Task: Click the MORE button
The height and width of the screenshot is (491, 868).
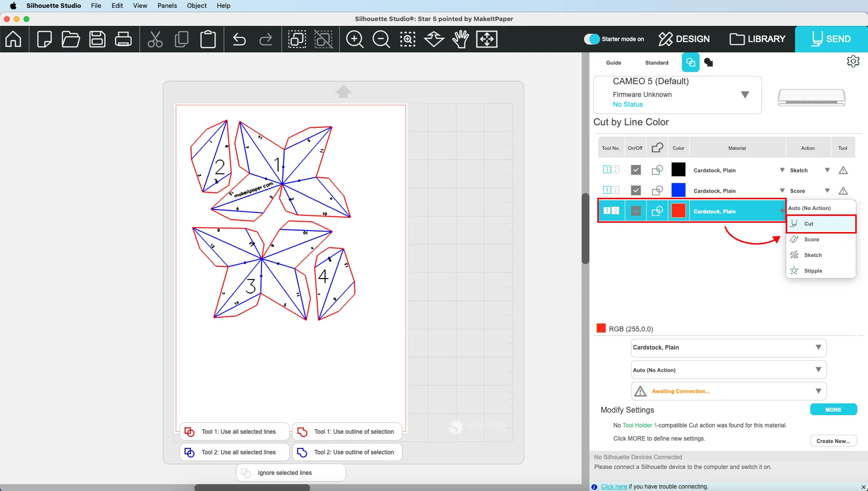Action: coord(833,409)
